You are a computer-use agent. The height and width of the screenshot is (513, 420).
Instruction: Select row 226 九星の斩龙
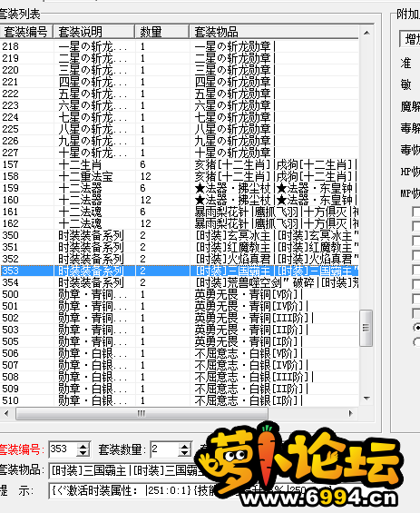tap(179, 141)
